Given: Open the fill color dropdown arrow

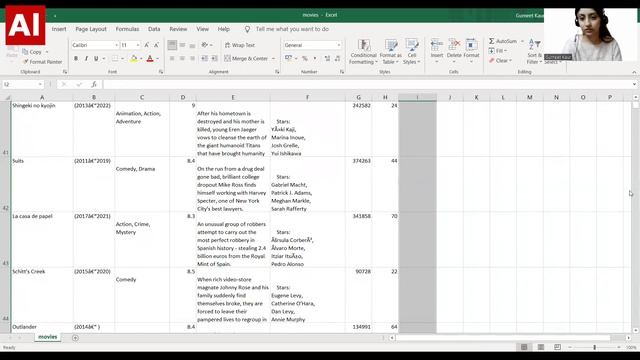Looking at the screenshot, I should pyautogui.click(x=141, y=59).
